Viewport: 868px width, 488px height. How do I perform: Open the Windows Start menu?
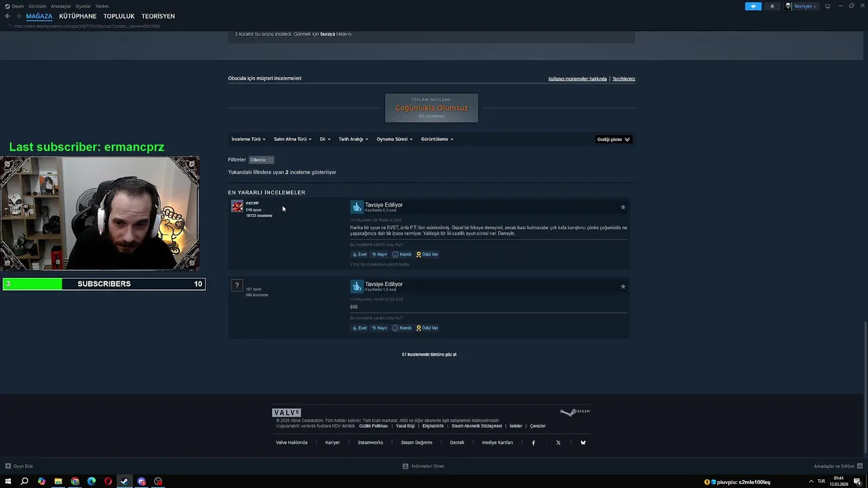pos(8,481)
